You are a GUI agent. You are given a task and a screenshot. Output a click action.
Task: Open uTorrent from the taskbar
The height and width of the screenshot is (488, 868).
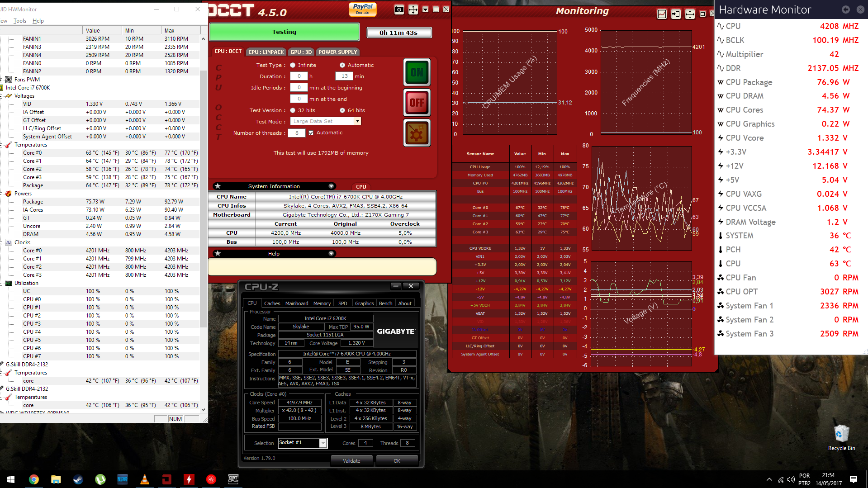100,479
